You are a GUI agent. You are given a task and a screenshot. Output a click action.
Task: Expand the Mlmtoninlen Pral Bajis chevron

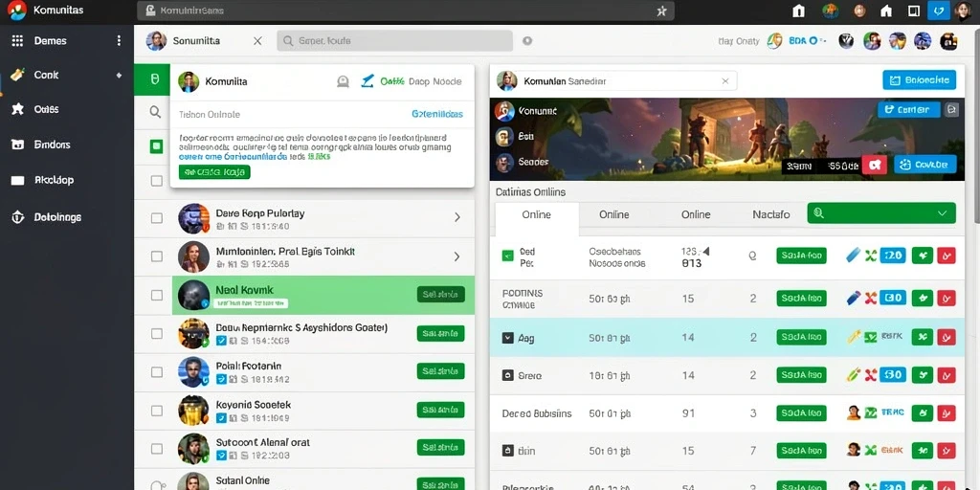(457, 256)
